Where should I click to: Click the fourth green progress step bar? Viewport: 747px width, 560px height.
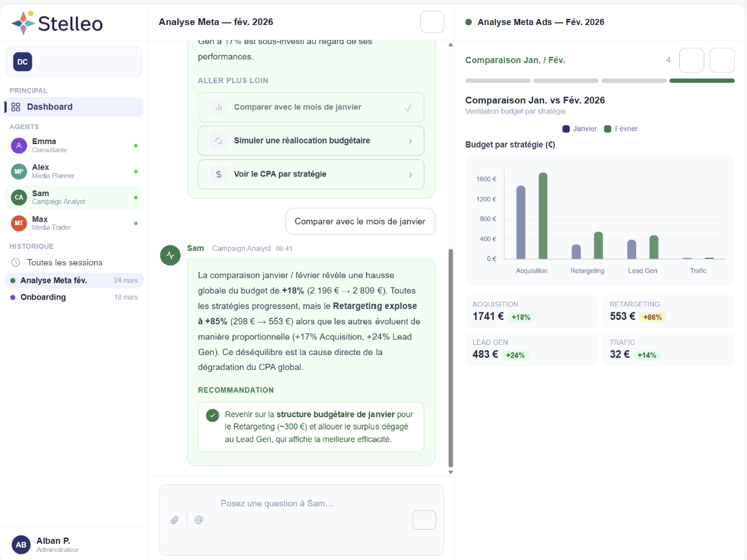(x=702, y=81)
